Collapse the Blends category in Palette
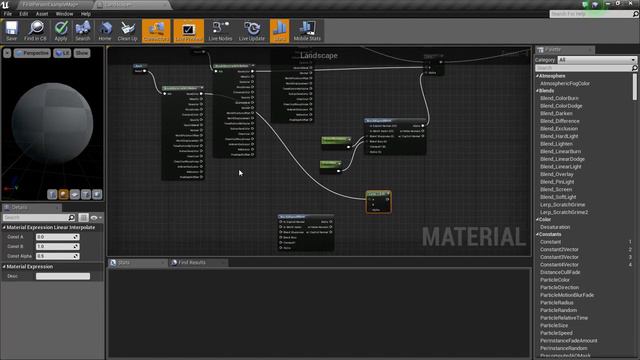640x360 pixels. click(537, 91)
